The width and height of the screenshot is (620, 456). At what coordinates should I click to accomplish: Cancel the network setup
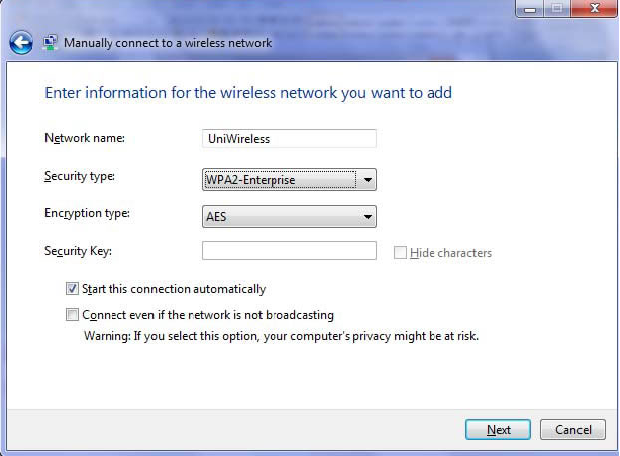pyautogui.click(x=573, y=430)
